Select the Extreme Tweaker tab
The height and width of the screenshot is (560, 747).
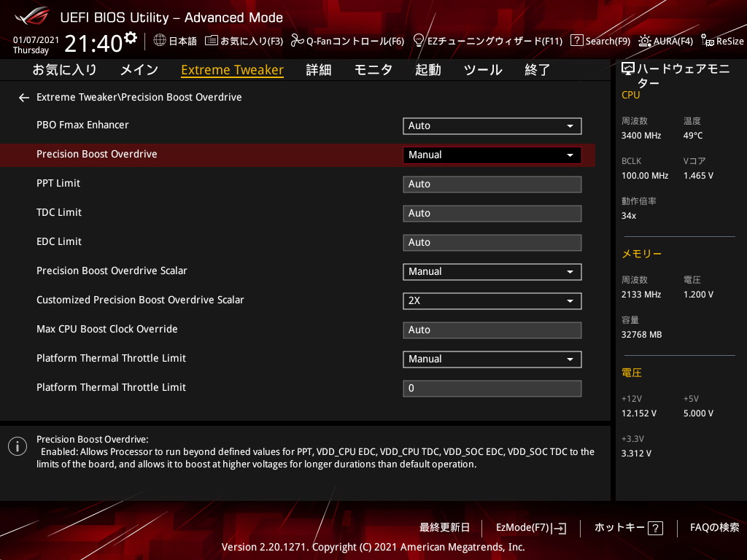[233, 70]
